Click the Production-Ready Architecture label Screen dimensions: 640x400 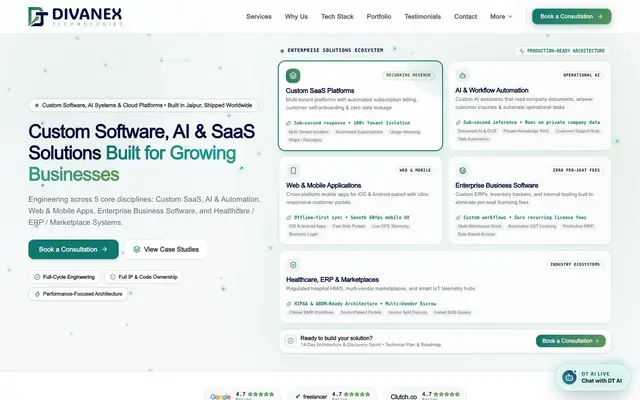(562, 51)
